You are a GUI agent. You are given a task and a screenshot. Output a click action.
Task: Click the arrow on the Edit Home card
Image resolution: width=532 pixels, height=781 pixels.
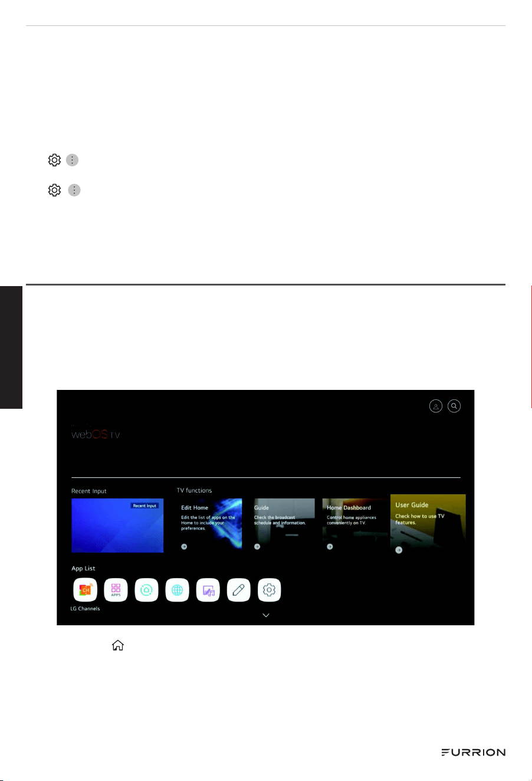point(184,547)
